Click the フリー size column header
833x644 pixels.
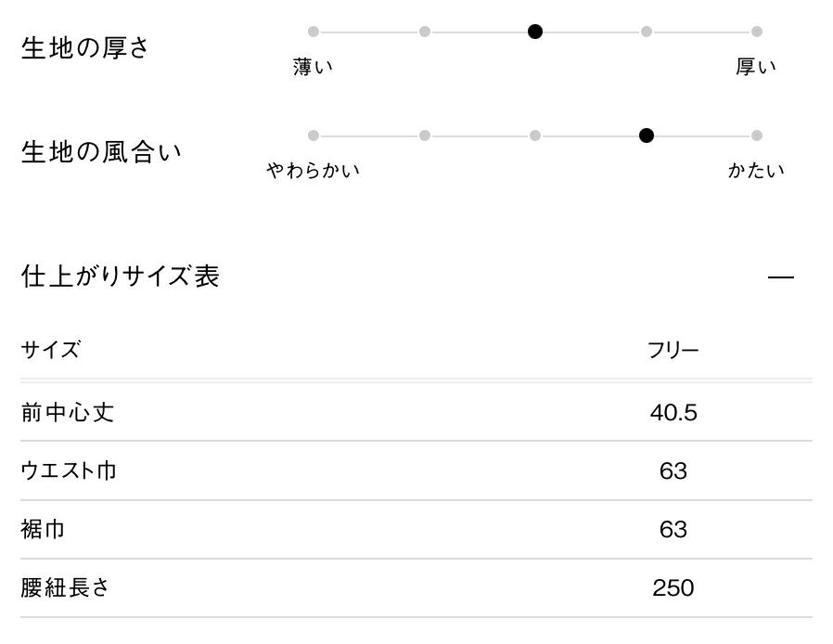(x=673, y=351)
